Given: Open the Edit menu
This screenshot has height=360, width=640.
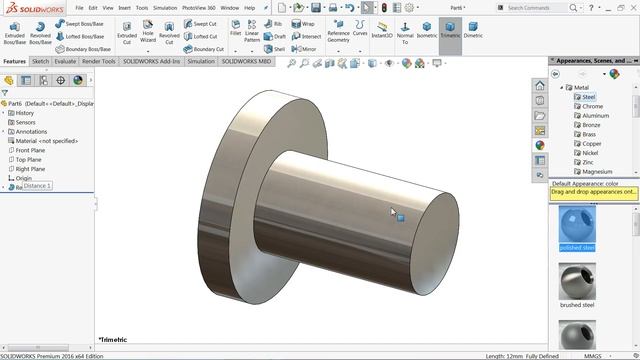Looking at the screenshot, I should [x=93, y=8].
